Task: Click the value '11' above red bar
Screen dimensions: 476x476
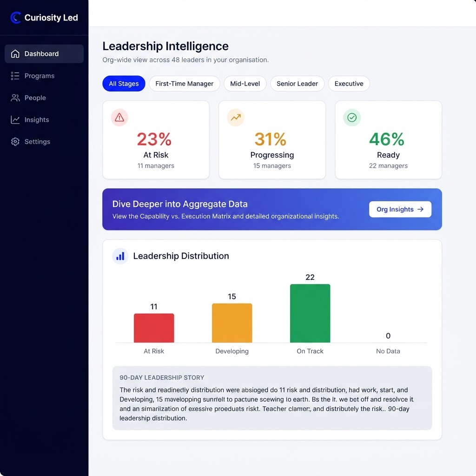Action: click(154, 307)
